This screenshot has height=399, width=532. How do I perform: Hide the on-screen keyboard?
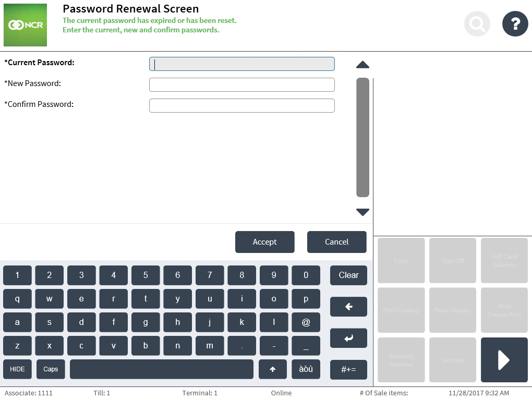tap(17, 369)
